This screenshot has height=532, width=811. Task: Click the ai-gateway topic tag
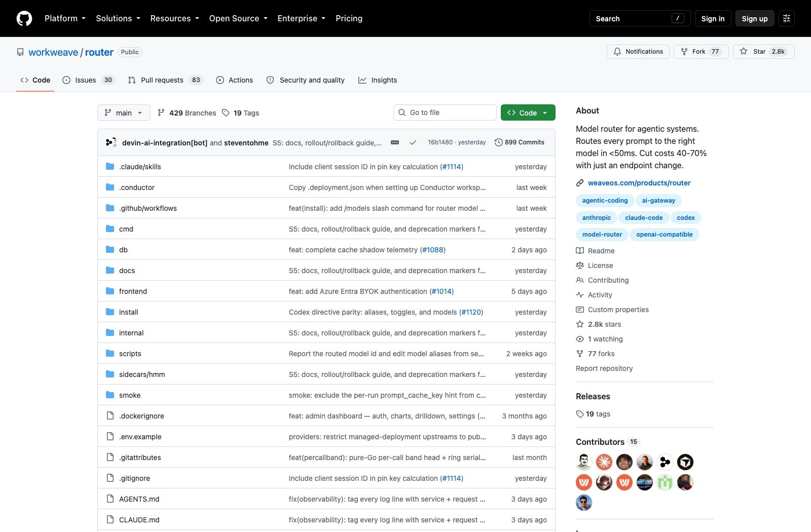pos(658,201)
